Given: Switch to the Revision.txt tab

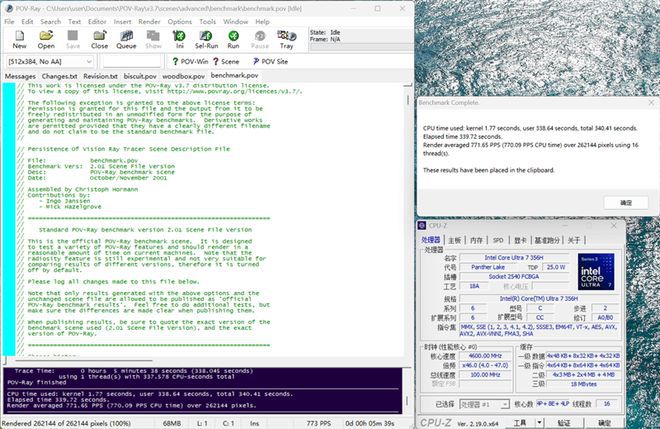Looking at the screenshot, I should (100, 76).
